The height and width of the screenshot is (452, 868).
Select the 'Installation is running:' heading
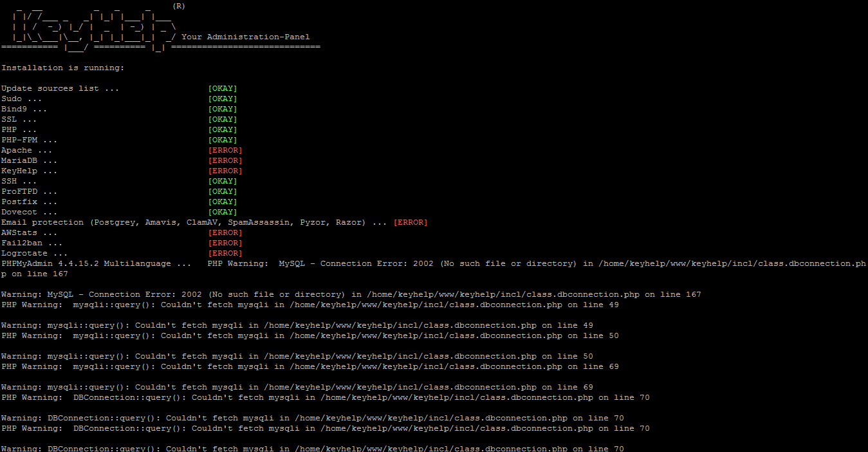point(62,68)
